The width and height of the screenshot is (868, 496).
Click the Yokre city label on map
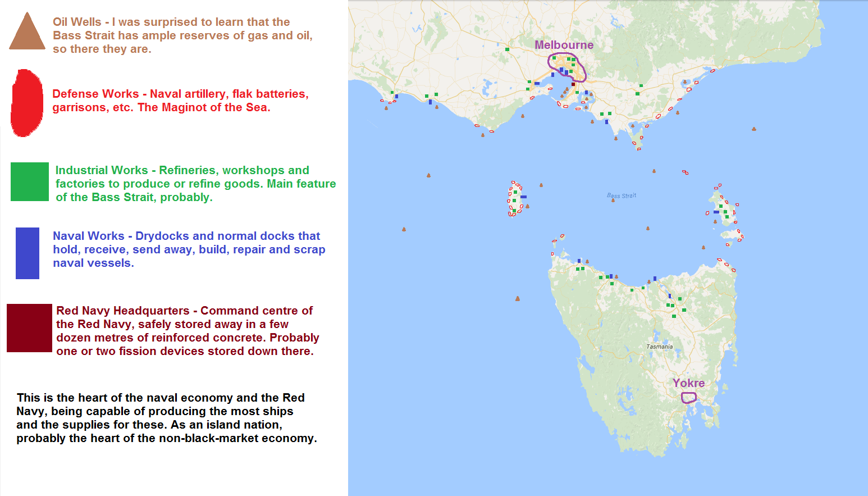688,383
